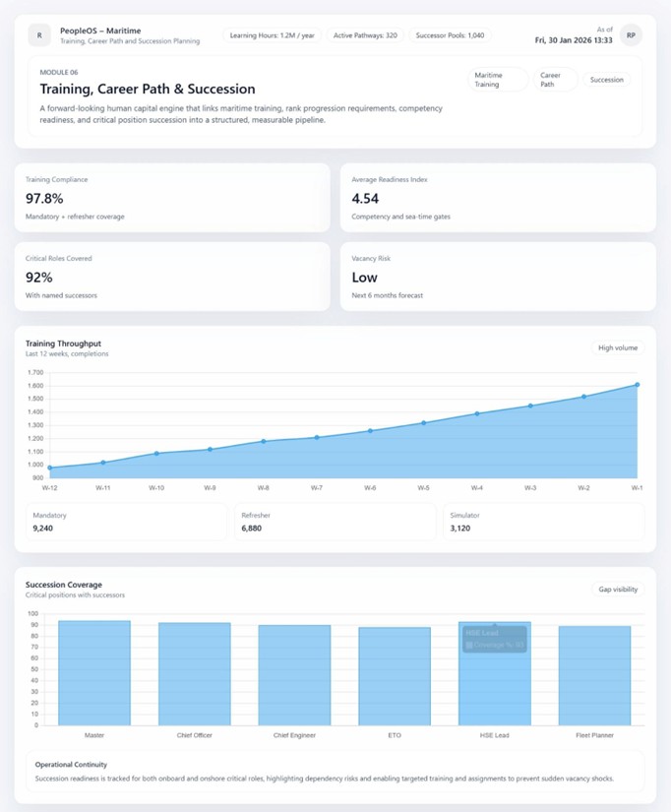Click the Master bar in Succession Coverage
This screenshot has height=812, width=671.
(x=94, y=673)
